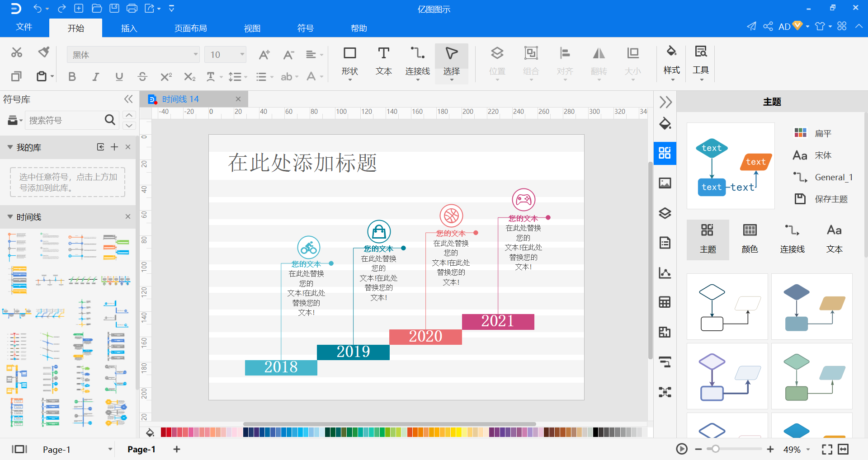Open the layers panel in right sidebar
Screen dimensions: 868x460
(665, 213)
